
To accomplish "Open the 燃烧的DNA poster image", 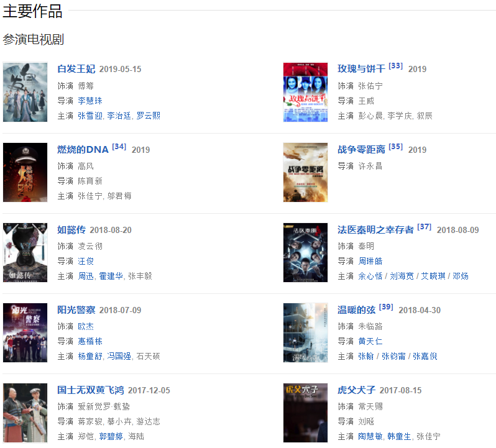I will click(25, 172).
